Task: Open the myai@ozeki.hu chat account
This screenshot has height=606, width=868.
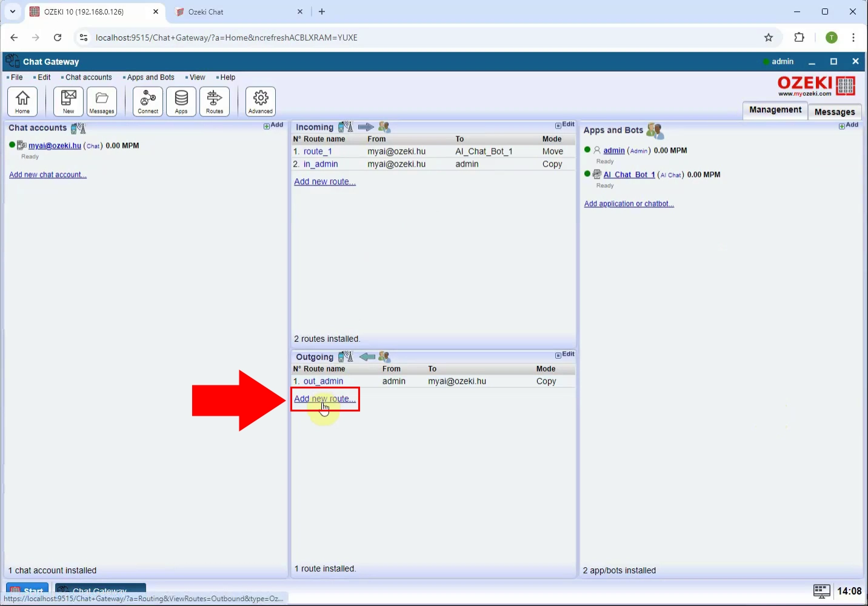Action: (x=55, y=145)
